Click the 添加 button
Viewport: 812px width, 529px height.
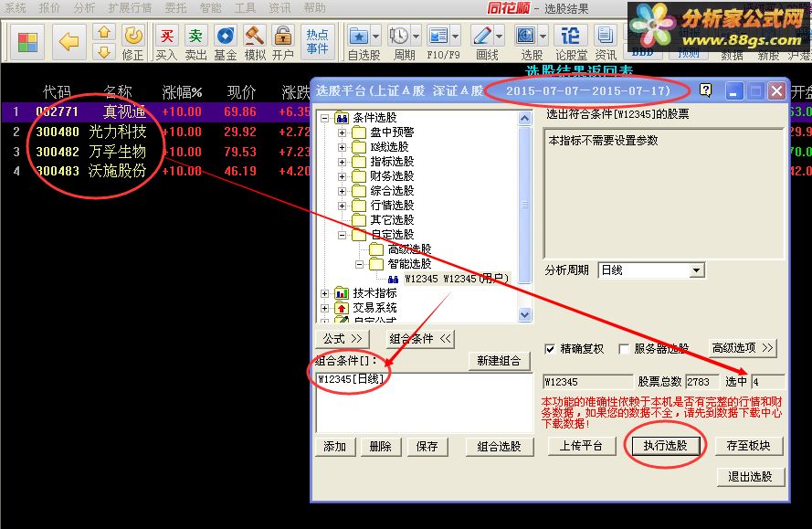[334, 446]
